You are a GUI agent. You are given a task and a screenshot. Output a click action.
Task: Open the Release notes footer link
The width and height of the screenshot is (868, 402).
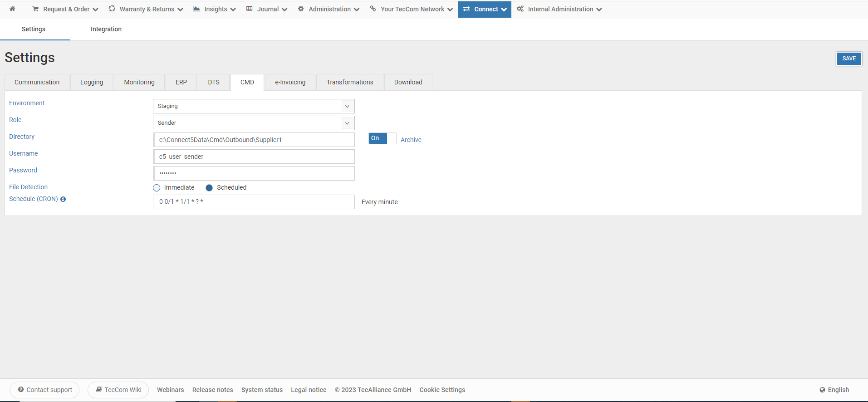212,390
